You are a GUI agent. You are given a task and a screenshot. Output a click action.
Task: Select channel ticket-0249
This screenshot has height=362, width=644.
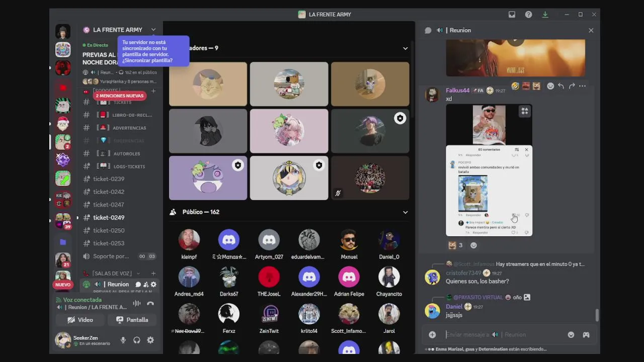click(120, 218)
